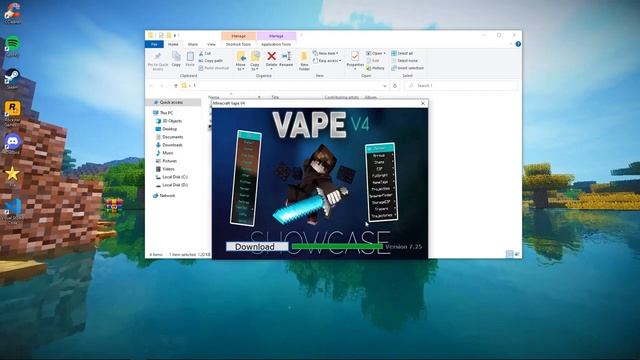The image size is (640, 360).
Task: Open Local Disk (C:) in navigation pane
Action: [175, 177]
